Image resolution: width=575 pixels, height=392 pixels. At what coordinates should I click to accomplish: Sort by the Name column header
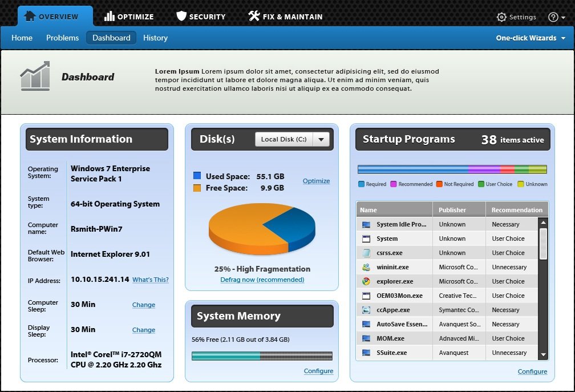tap(394, 210)
